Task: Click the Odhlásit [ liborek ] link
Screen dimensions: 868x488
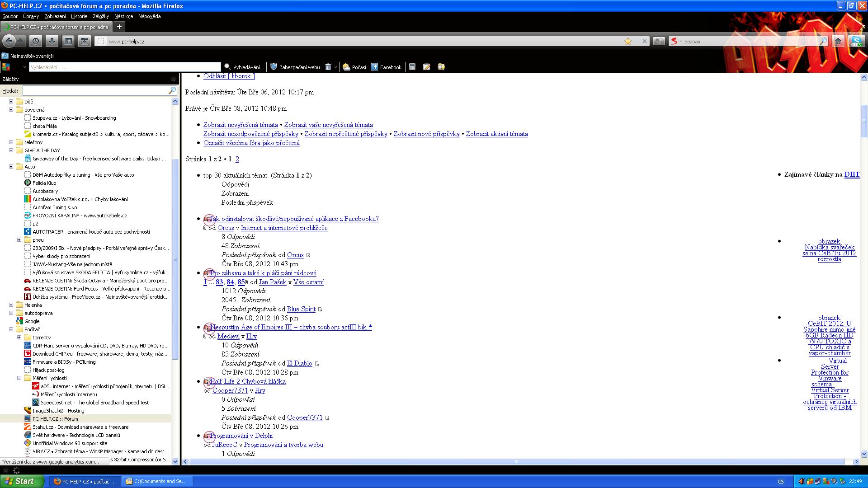Action: [x=229, y=76]
